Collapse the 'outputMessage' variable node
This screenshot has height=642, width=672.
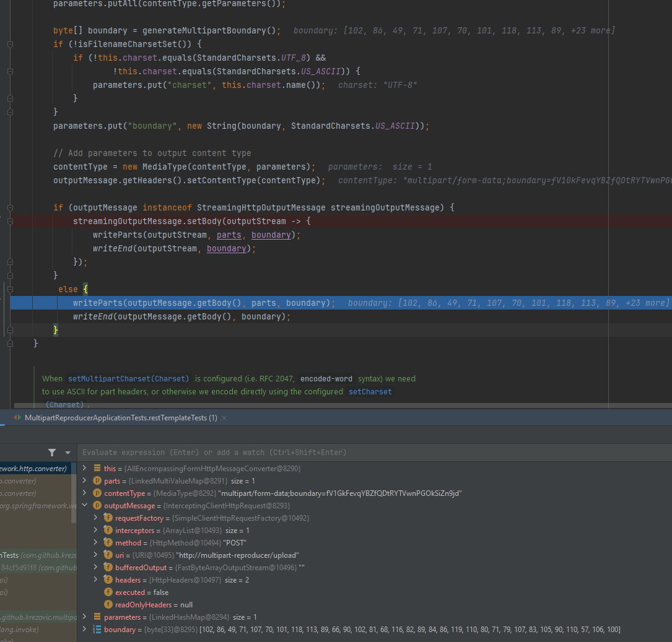[84, 505]
